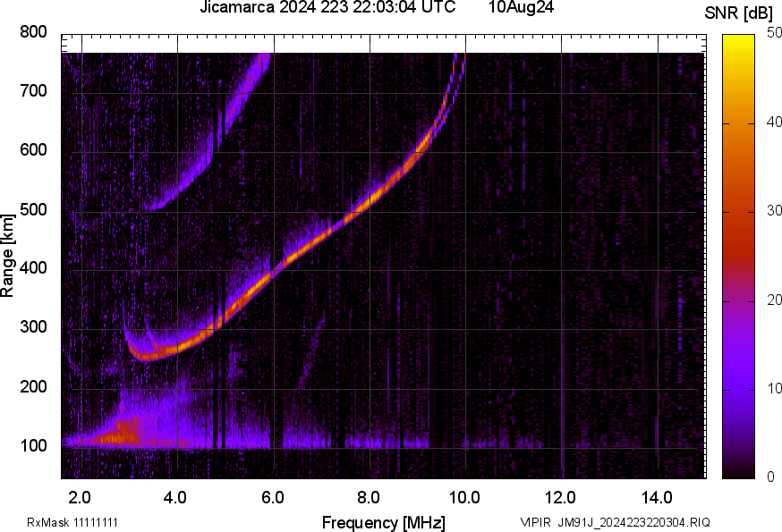Click the frequency tick label 8.0
782x532 pixels.
pos(369,497)
